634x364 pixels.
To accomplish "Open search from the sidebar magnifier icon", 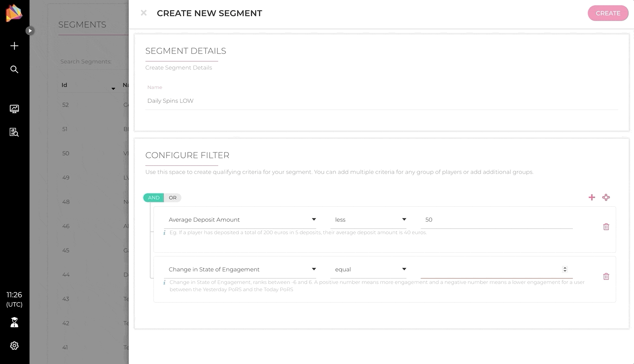I will tap(14, 70).
